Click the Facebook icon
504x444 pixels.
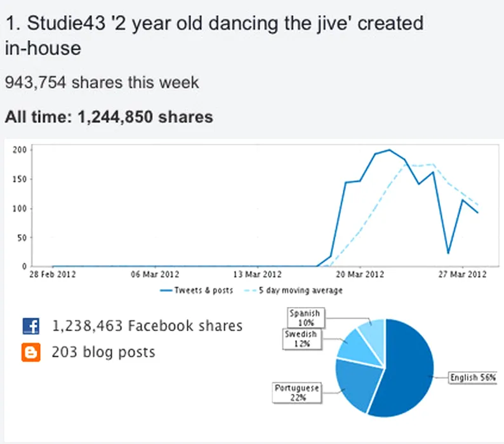(31, 326)
